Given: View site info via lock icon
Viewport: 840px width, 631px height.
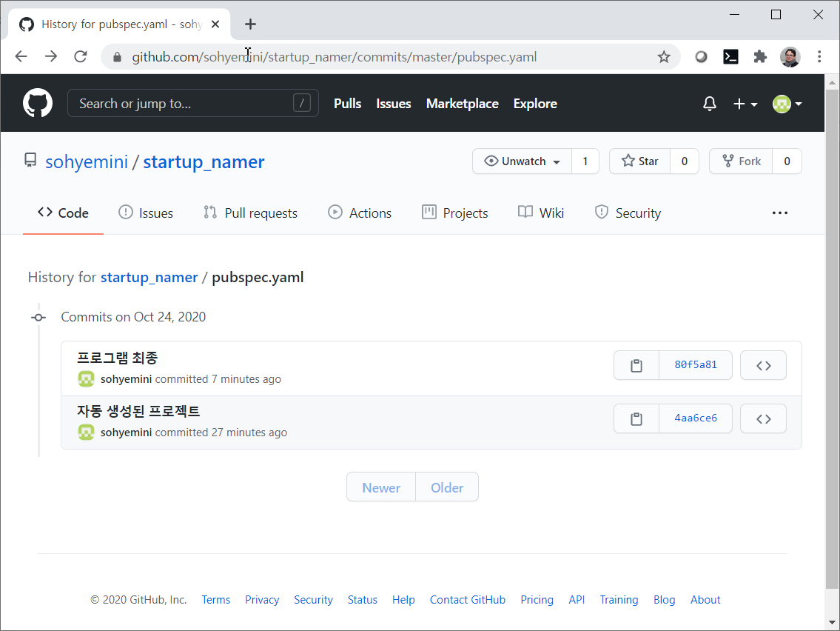Looking at the screenshot, I should click(x=118, y=57).
